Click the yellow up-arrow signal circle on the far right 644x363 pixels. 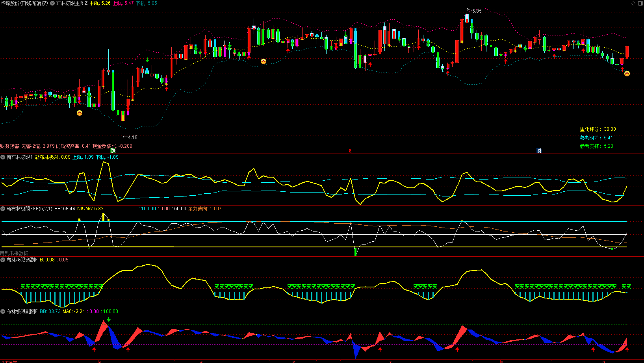tap(627, 74)
